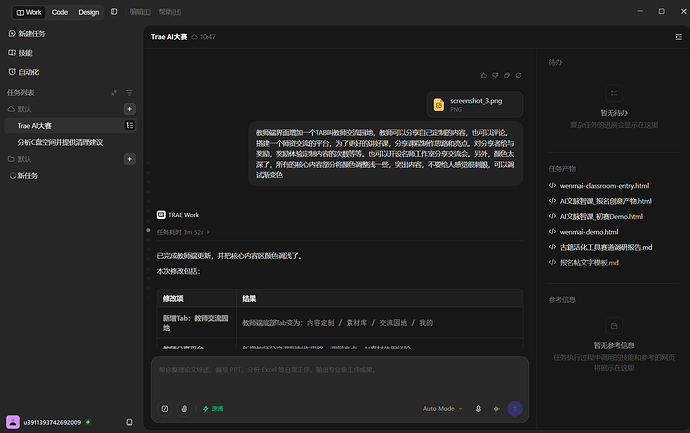This screenshot has height=433, width=690.
Task: Open 报名帖文字模板.md artifact
Action: point(584,263)
